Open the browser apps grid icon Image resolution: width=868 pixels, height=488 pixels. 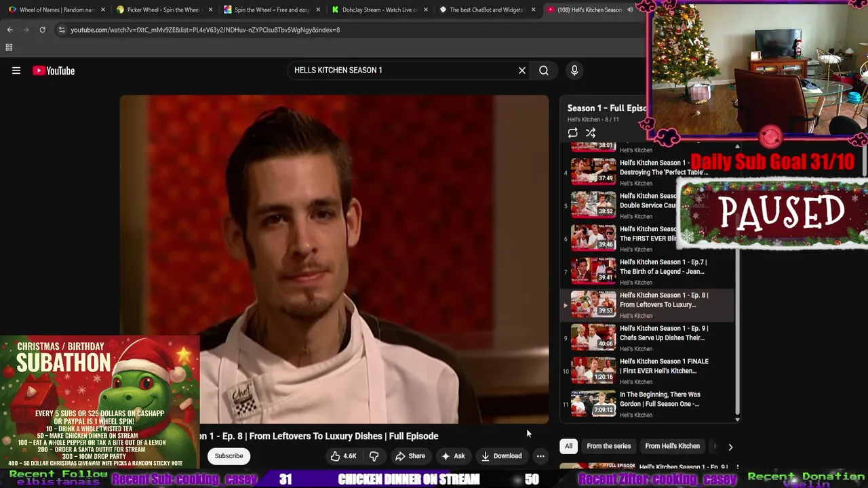(x=9, y=47)
